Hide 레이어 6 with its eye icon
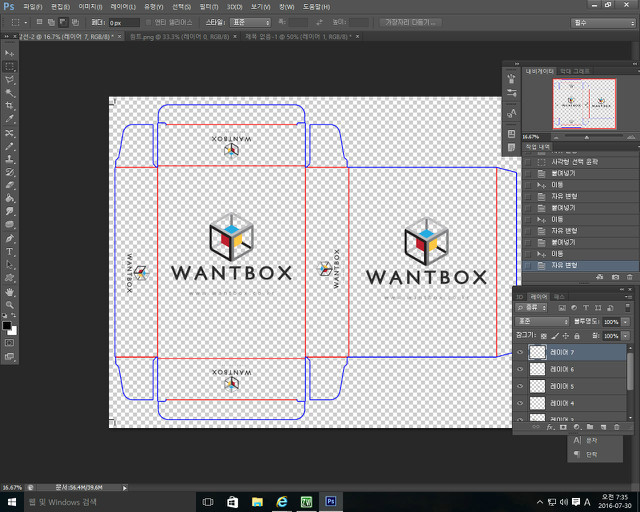Screen dimensions: 640x512 520,369
